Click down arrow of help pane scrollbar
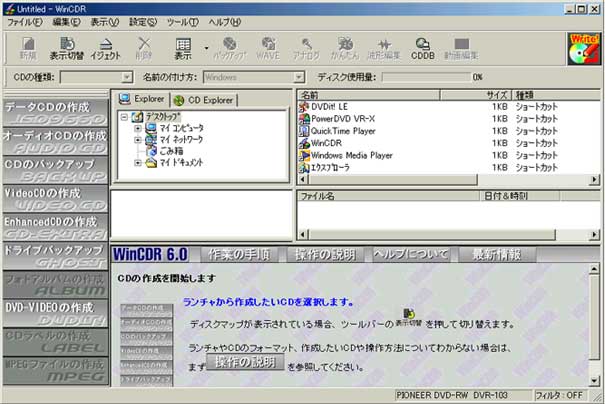 [595, 380]
